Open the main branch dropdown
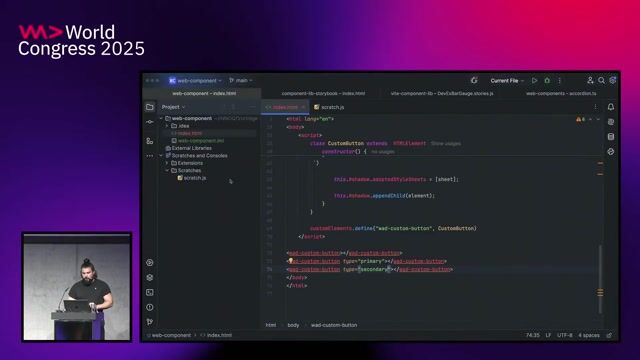Screen dimensions: 640x360 (241, 80)
